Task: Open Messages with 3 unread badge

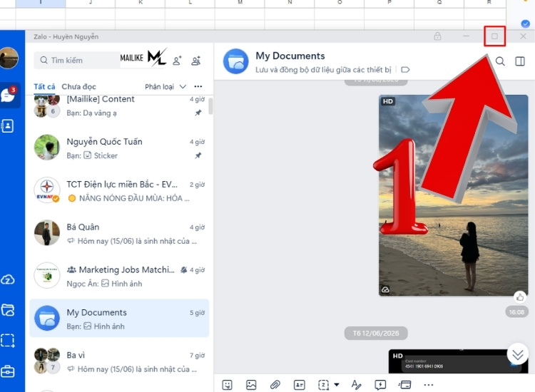Action: click(8, 94)
